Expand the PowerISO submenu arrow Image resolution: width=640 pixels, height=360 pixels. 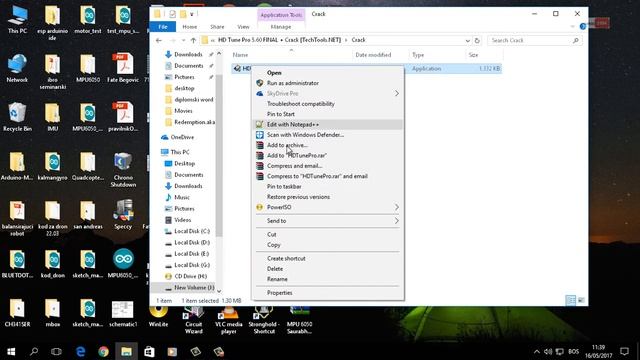(396, 207)
